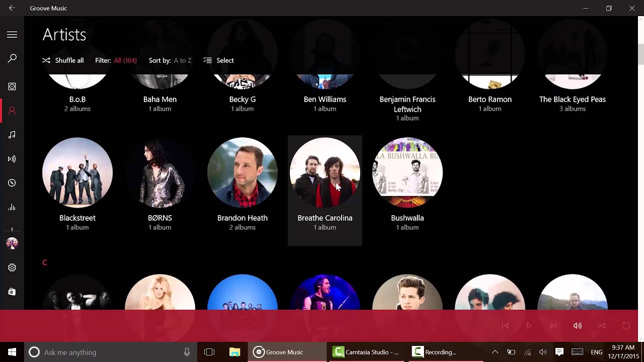Open Radio icon in sidebar
This screenshot has height=362, width=644.
coord(12,159)
